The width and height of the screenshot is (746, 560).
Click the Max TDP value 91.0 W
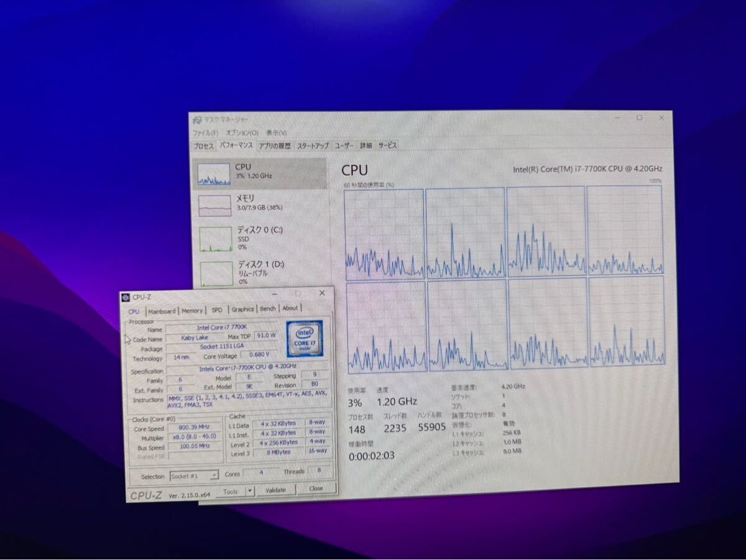click(266, 336)
